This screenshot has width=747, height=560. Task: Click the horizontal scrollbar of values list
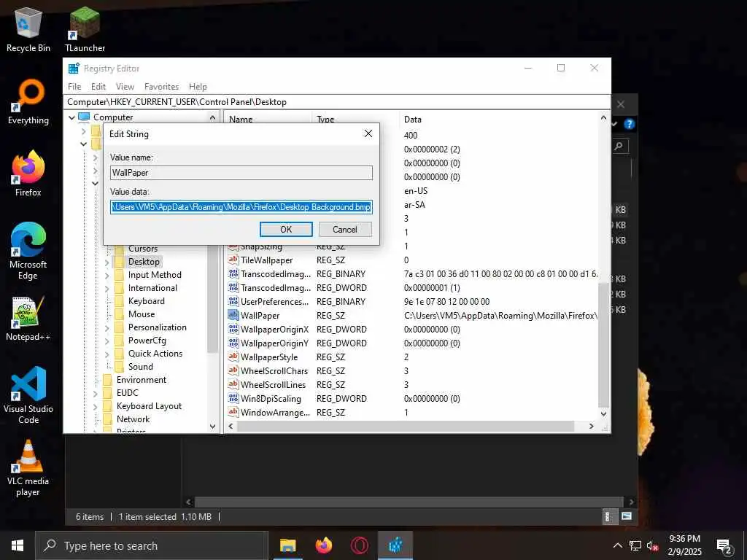click(405, 426)
